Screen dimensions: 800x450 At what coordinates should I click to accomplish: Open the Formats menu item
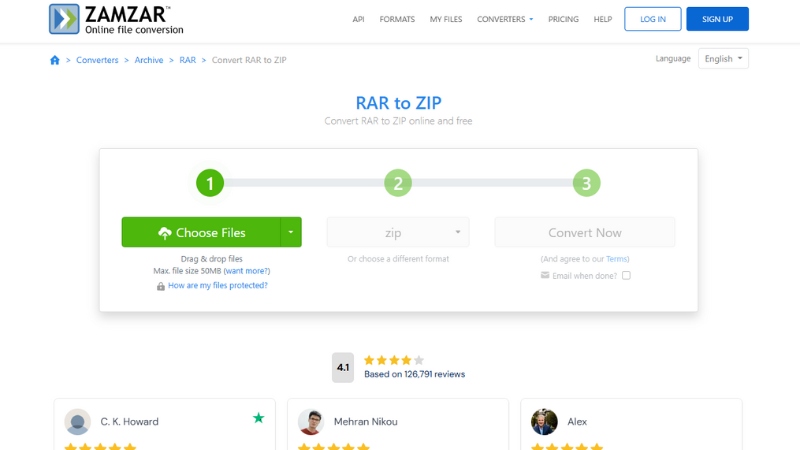pyautogui.click(x=397, y=19)
